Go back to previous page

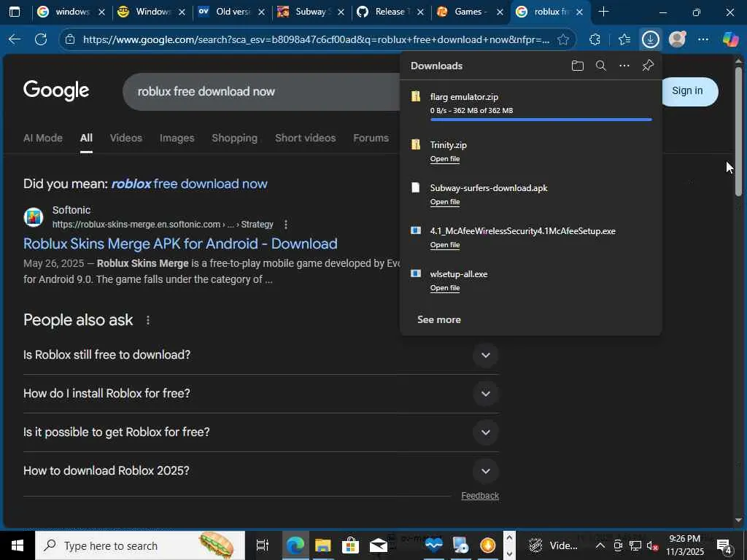pos(15,39)
